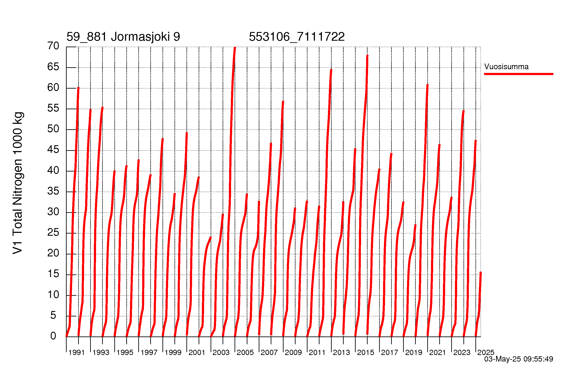
Task: Click y-axis tick label '20'
Action: pyautogui.click(x=53, y=253)
